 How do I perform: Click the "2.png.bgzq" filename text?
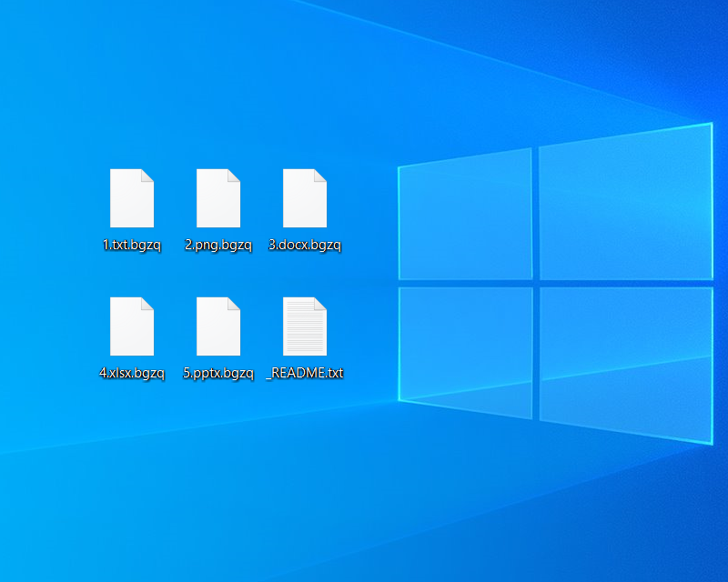click(217, 245)
